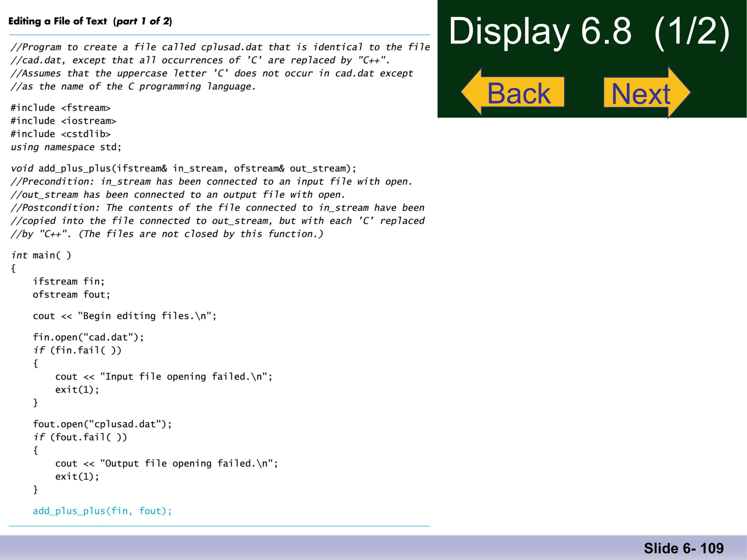Advance with the yellow Next arrow

tap(647, 93)
